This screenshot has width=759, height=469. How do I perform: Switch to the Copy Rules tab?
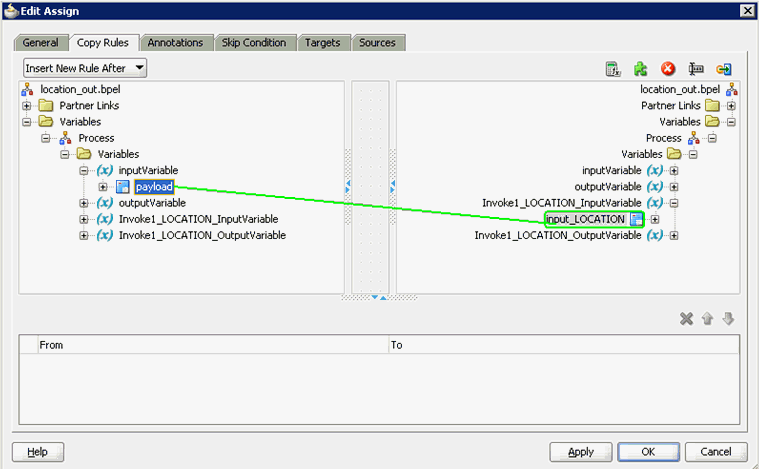(103, 43)
